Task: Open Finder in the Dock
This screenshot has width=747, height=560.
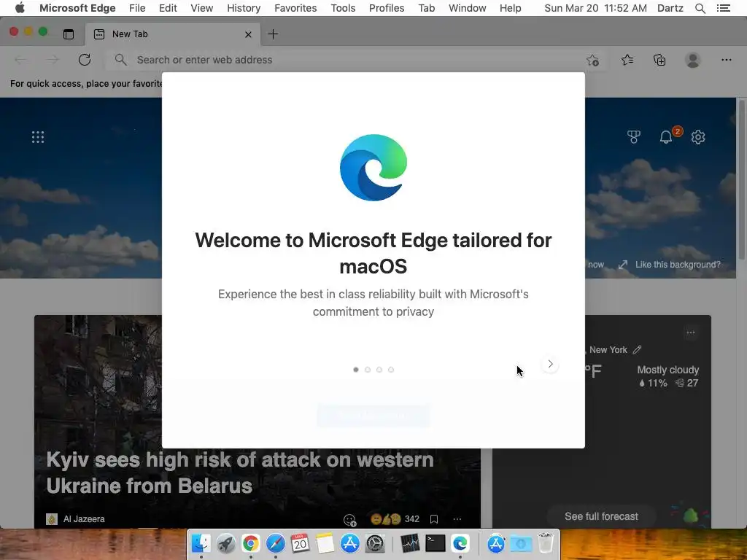Action: click(201, 543)
